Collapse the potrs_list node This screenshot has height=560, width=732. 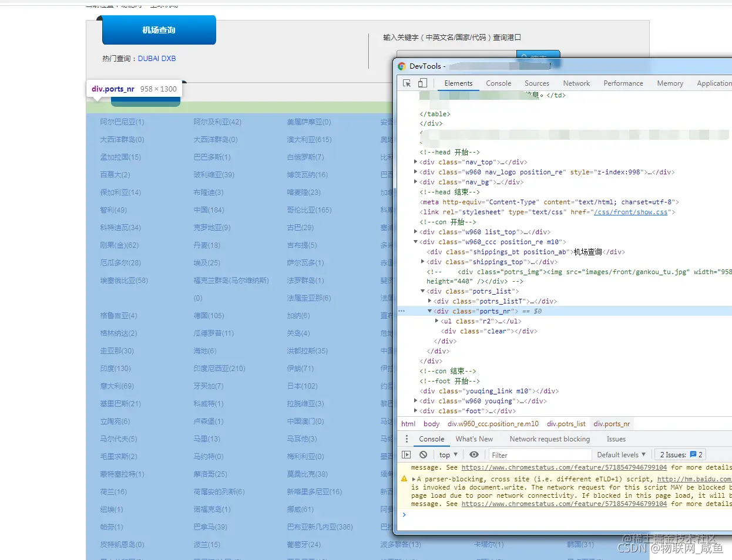(x=423, y=291)
